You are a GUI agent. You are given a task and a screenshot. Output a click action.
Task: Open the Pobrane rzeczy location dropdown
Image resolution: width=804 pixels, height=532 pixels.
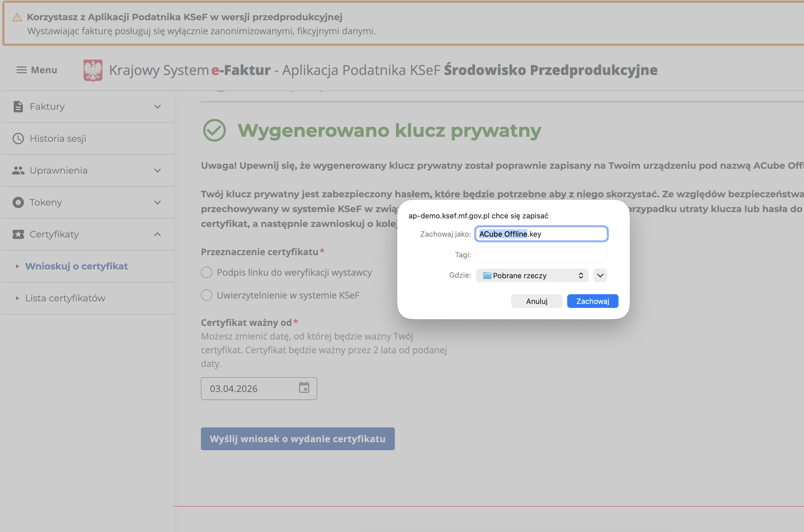(x=532, y=275)
